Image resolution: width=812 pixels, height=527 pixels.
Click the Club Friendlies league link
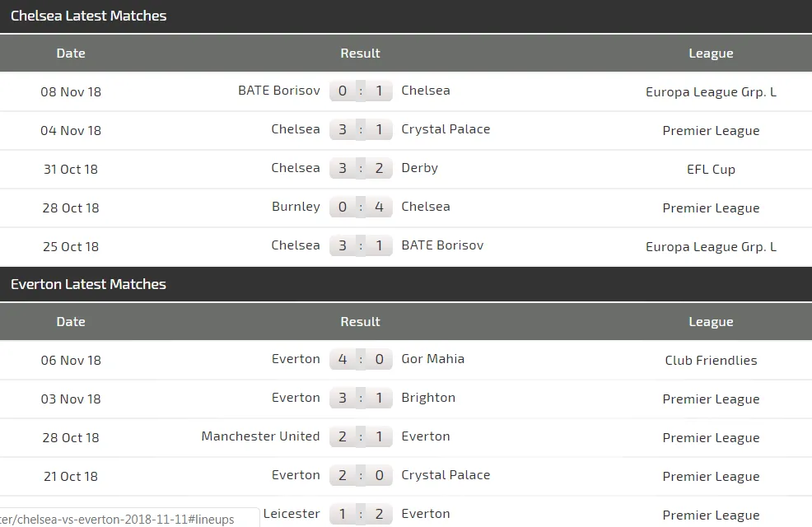click(711, 360)
